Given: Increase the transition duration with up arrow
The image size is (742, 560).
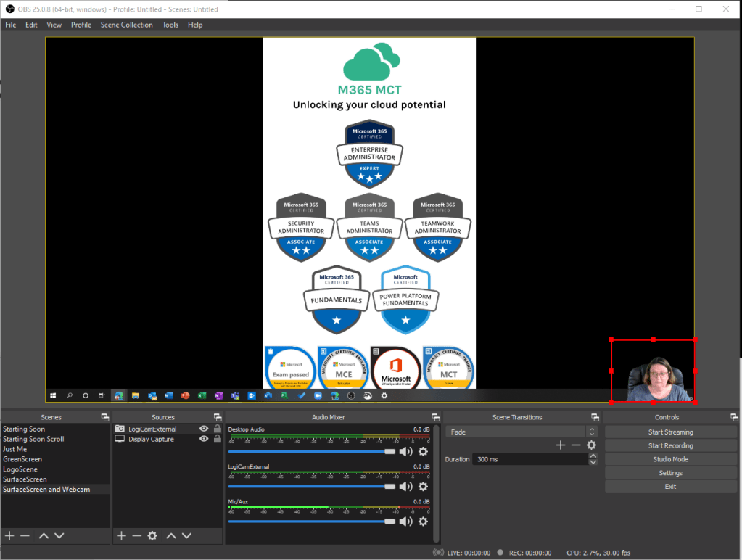Looking at the screenshot, I should (x=593, y=456).
